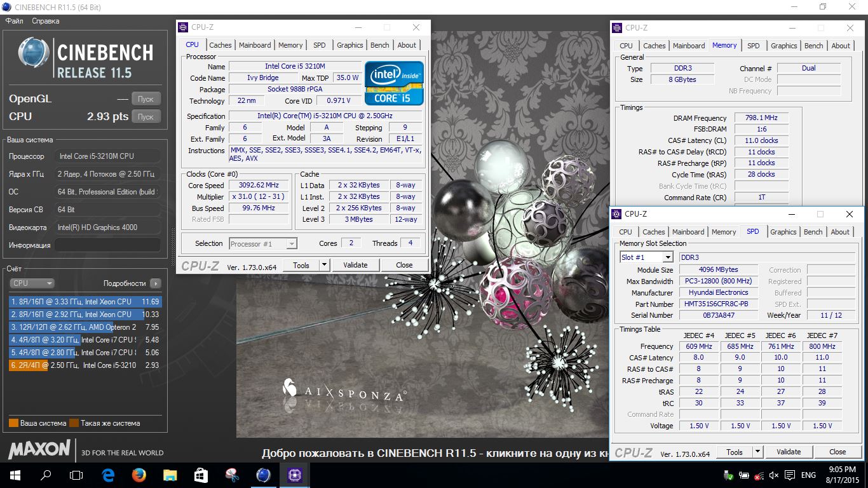Expand the Подробности details arrow
Image resolution: width=868 pixels, height=488 pixels.
pyautogui.click(x=156, y=283)
